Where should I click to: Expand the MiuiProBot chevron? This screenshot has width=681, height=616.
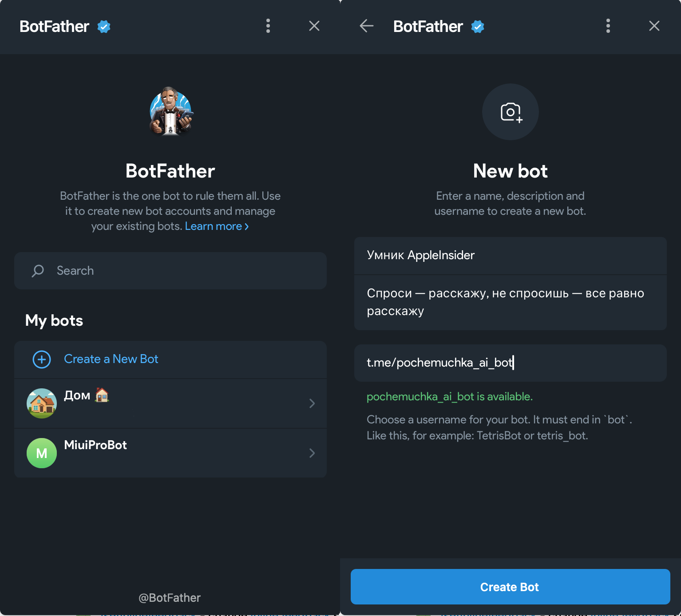[x=312, y=453]
